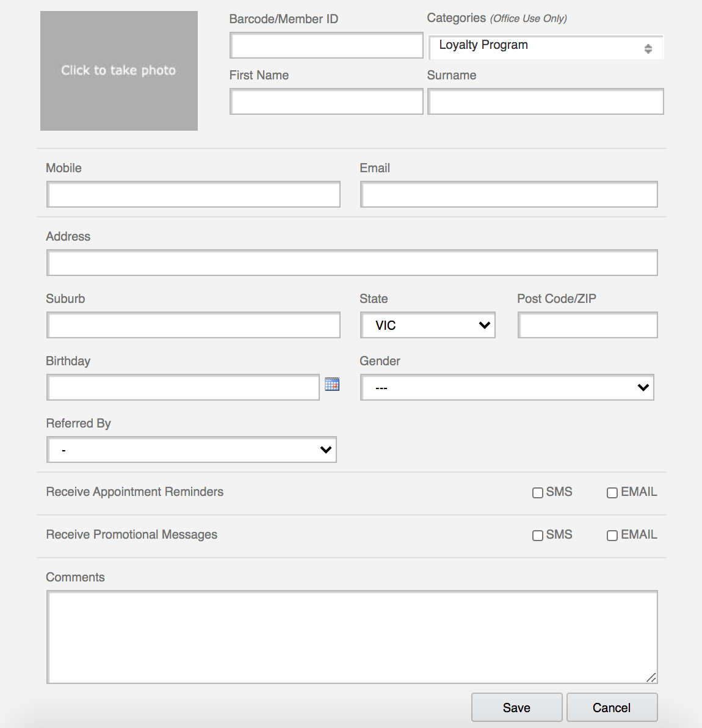Open the Categories Loyalty Program dropdown
This screenshot has height=728, width=702.
(546, 47)
